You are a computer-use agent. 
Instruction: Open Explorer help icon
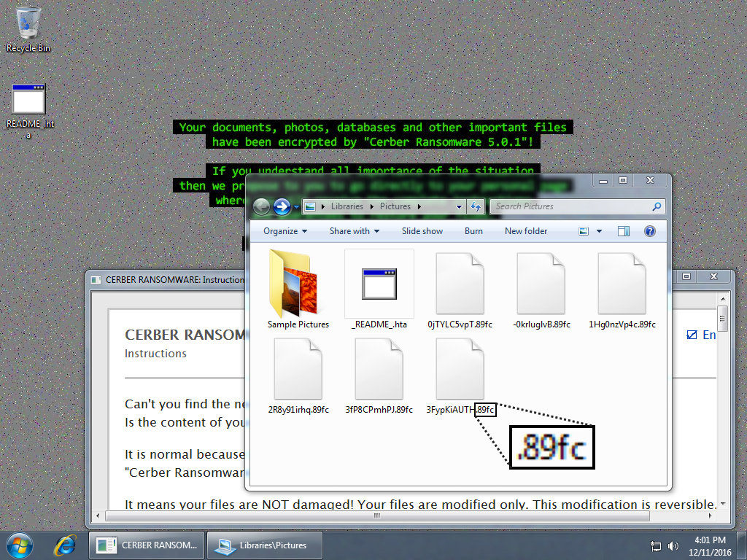[x=649, y=231]
